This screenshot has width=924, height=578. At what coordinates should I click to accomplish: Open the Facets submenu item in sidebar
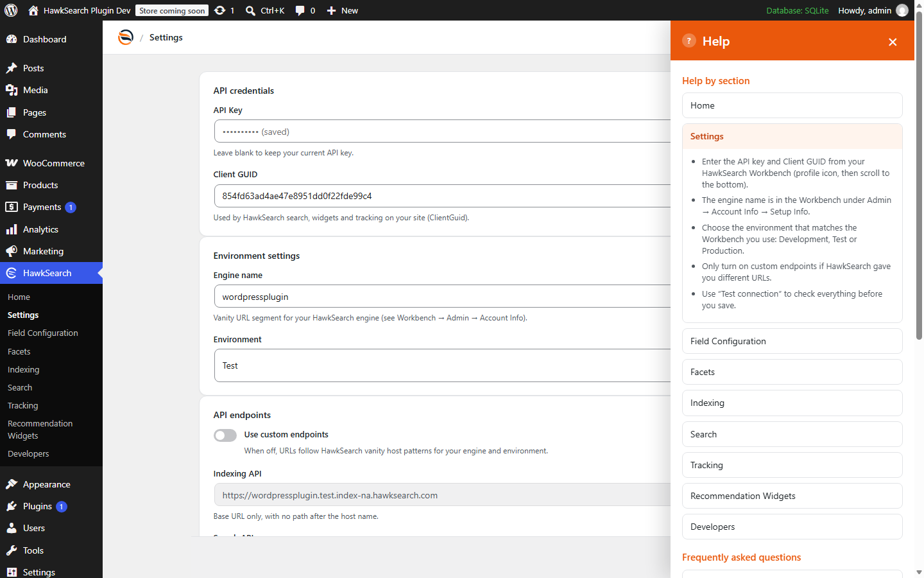pyautogui.click(x=19, y=351)
